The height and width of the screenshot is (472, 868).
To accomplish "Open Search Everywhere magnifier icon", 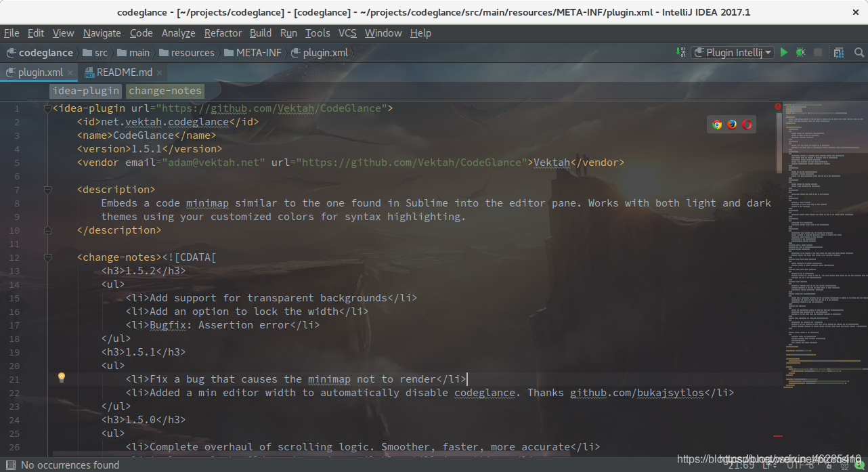I will point(859,52).
